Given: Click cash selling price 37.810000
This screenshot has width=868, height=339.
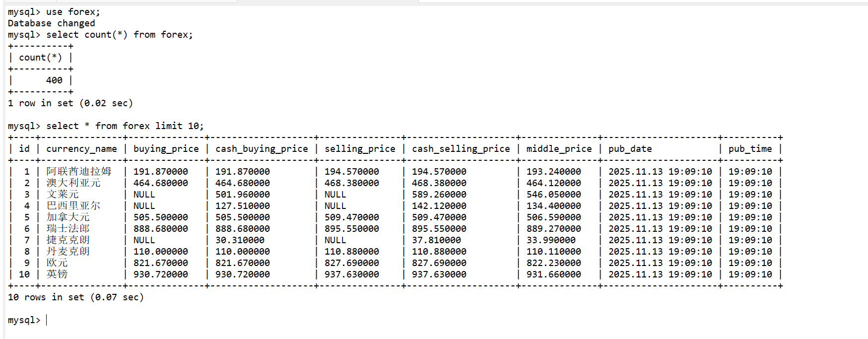Looking at the screenshot, I should coord(437,240).
